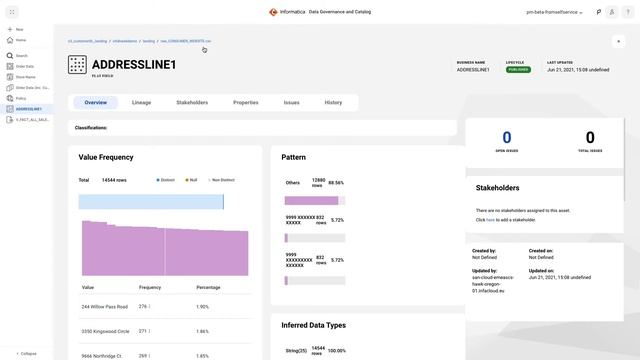Screen dimensions: 640x360
Task: Click the open issues count 0
Action: pyautogui.click(x=507, y=138)
